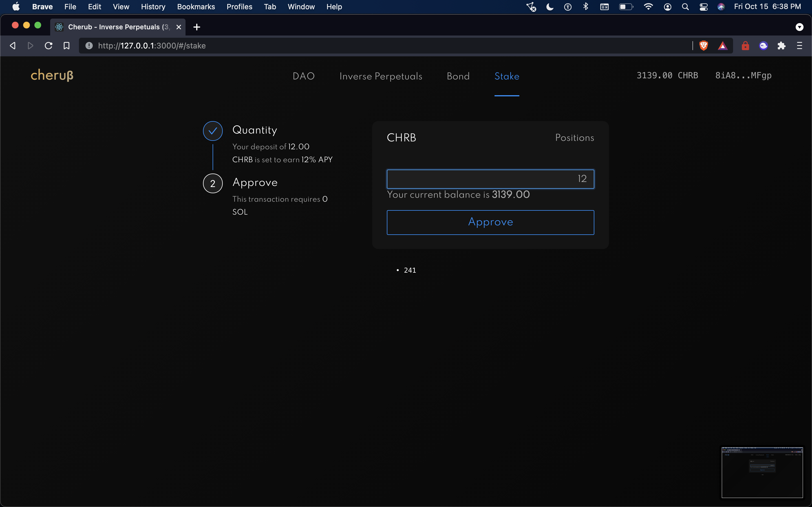
Task: Open Brave hamburger menu
Action: 800,46
